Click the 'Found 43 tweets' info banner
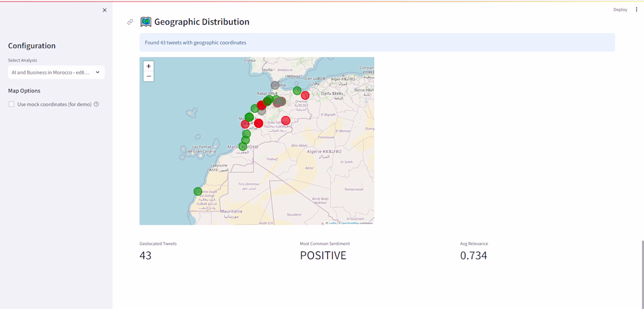 (377, 42)
